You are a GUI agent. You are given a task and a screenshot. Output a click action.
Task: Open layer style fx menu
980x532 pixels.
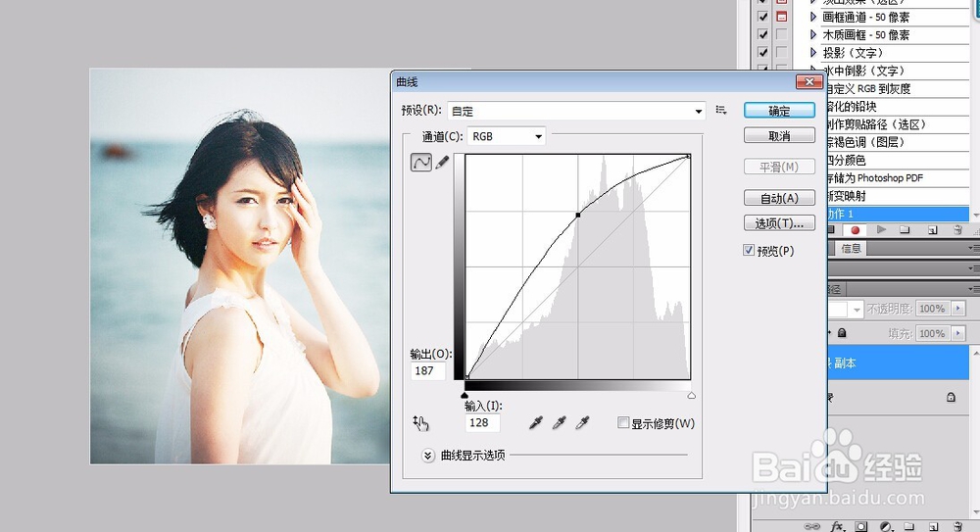838,526
